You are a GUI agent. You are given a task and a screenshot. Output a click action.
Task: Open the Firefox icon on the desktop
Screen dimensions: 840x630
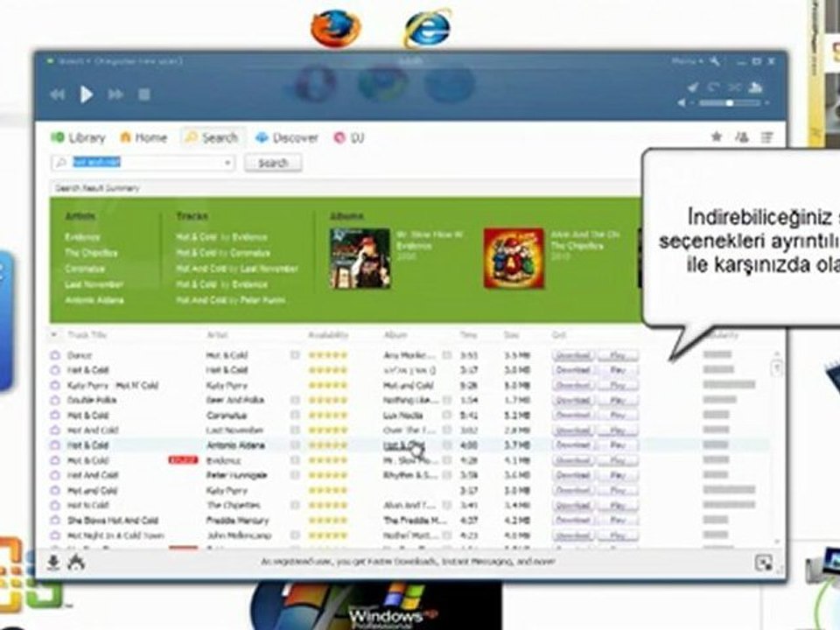click(x=336, y=28)
